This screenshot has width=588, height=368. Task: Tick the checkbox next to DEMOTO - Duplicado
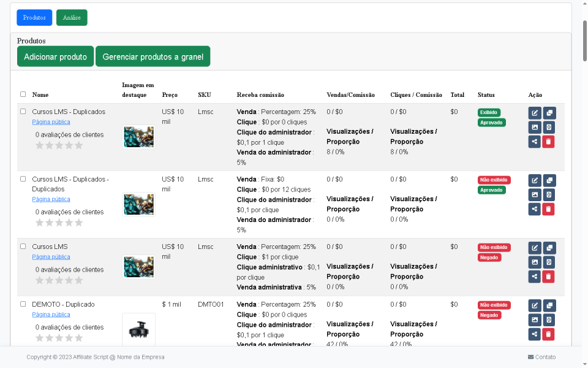tap(23, 304)
